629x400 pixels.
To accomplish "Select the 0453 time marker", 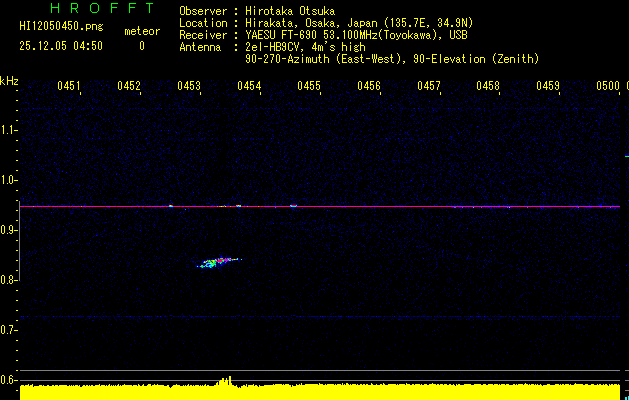I will tap(189, 87).
